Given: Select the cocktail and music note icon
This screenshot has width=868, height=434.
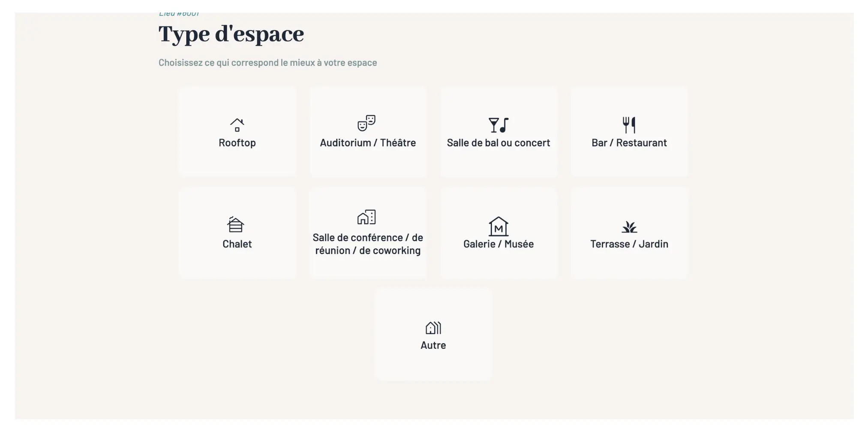Looking at the screenshot, I should 498,125.
